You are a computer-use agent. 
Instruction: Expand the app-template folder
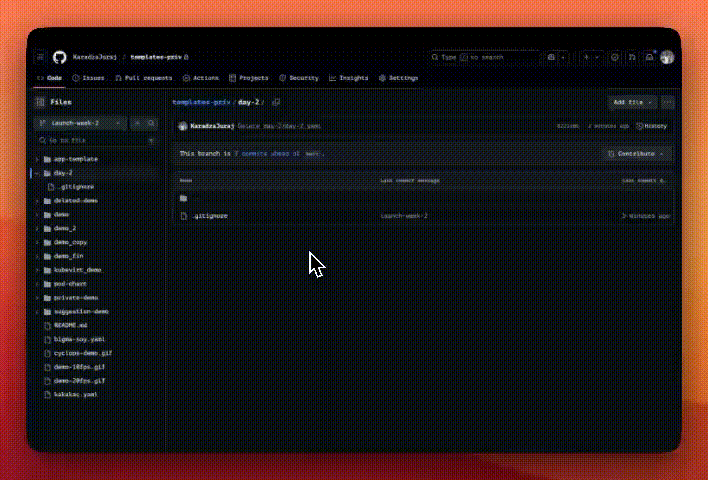pos(37,159)
